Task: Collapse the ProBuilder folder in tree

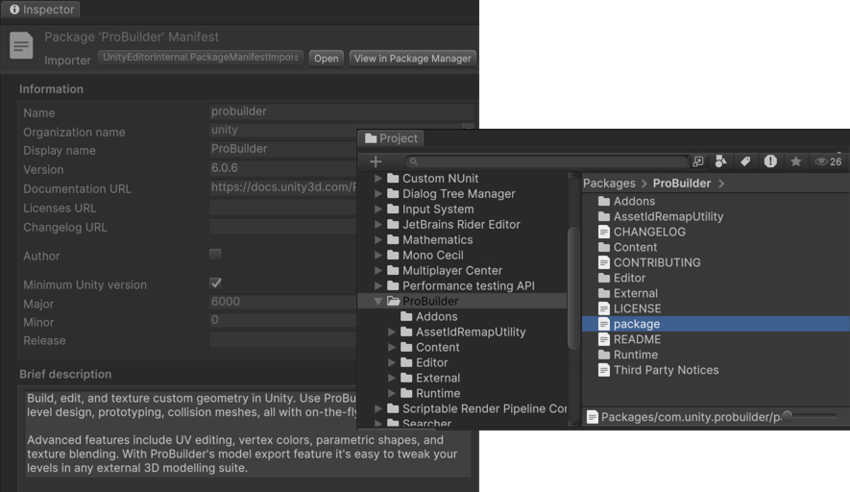Action: pos(378,301)
